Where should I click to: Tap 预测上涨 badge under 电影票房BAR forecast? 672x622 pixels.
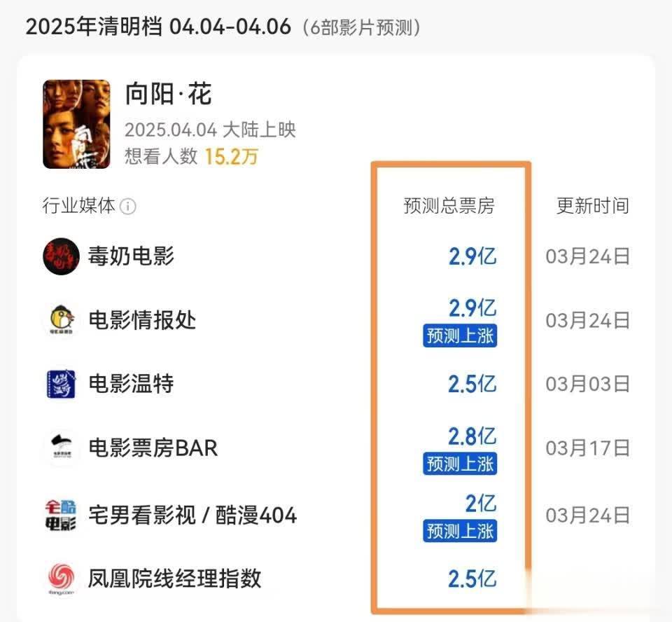pyautogui.click(x=460, y=463)
